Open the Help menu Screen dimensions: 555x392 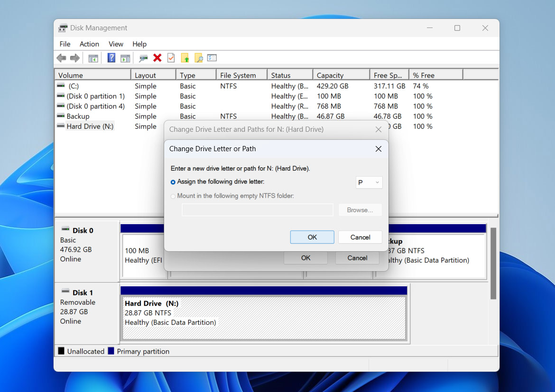tap(139, 44)
